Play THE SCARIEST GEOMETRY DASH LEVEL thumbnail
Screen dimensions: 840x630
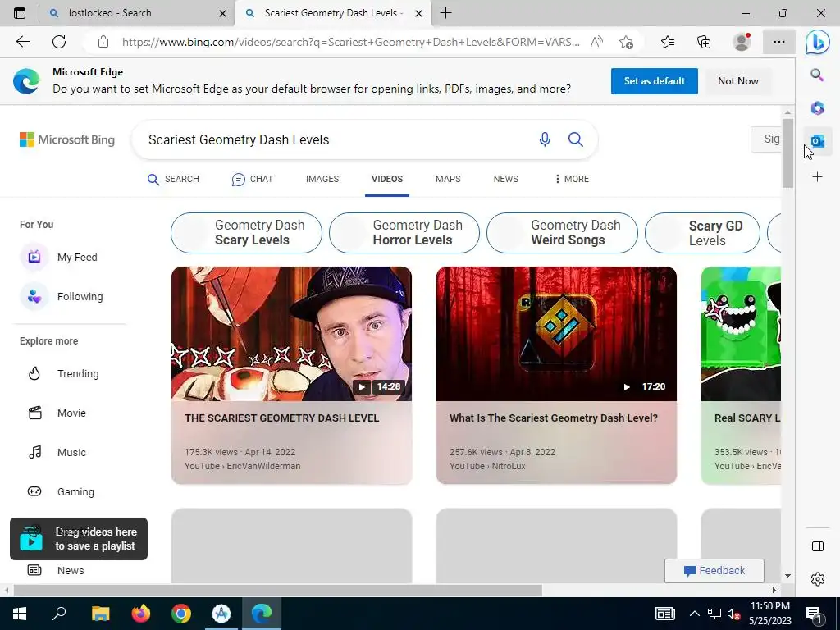click(x=291, y=334)
